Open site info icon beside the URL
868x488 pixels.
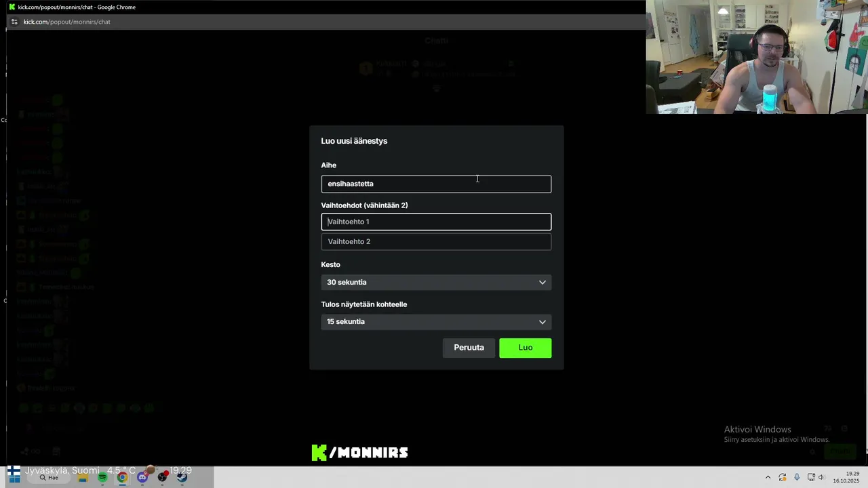point(14,22)
